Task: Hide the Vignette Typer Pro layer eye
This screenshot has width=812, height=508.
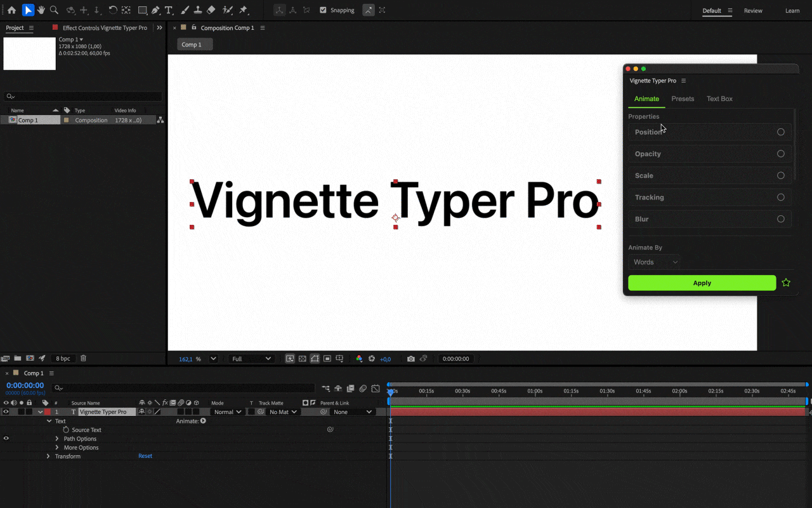Action: pos(6,412)
